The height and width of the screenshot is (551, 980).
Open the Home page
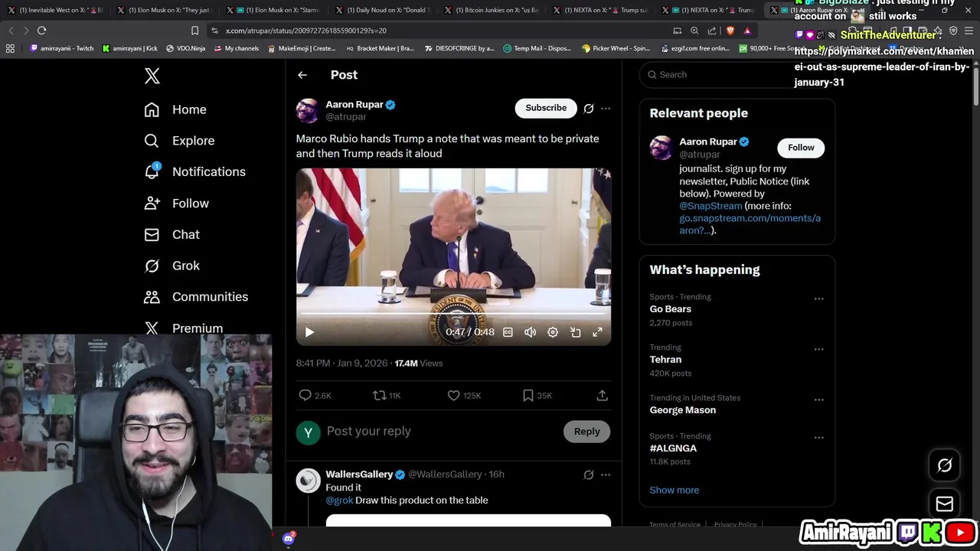click(x=175, y=109)
